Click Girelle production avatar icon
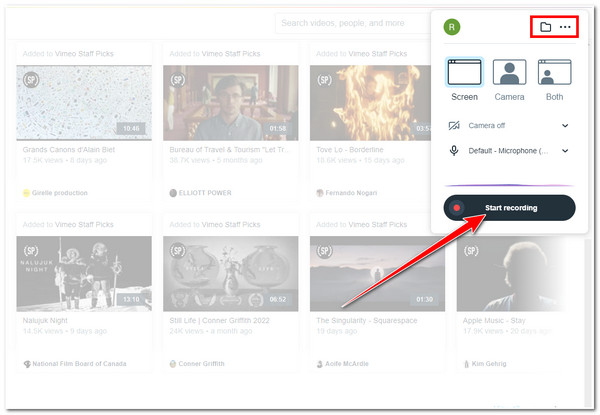 pyautogui.click(x=26, y=193)
